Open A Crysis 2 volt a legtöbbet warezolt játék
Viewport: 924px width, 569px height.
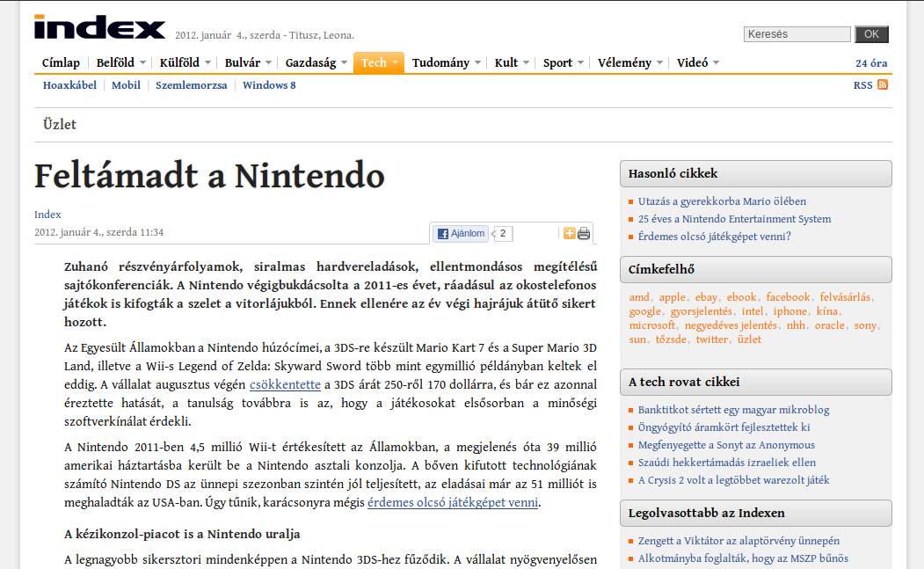733,480
